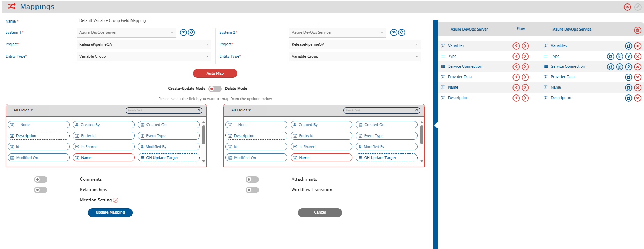Enable the Comments toggle
Viewport: 644px width, 249px height.
pyautogui.click(x=41, y=180)
